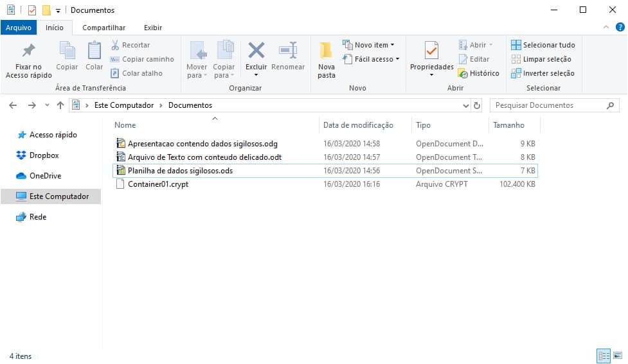Click the 102.400 KB size cell
This screenshot has width=628, height=364.
click(517, 184)
